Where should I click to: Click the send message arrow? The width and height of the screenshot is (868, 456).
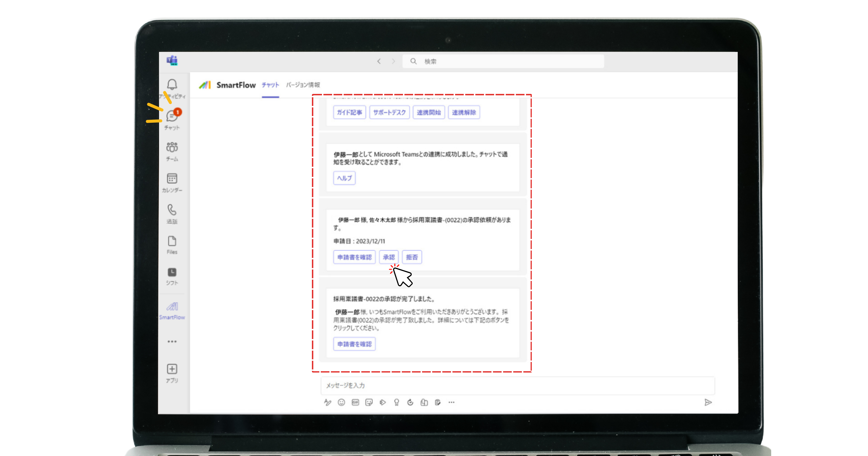point(708,403)
